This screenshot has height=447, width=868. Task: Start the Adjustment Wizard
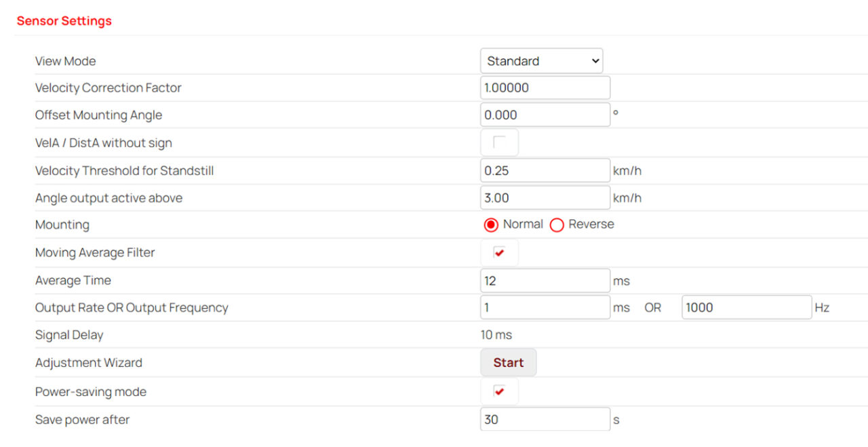coord(508,363)
